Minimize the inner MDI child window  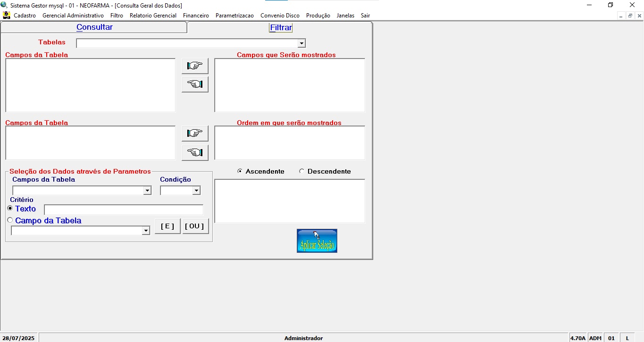[x=621, y=16]
